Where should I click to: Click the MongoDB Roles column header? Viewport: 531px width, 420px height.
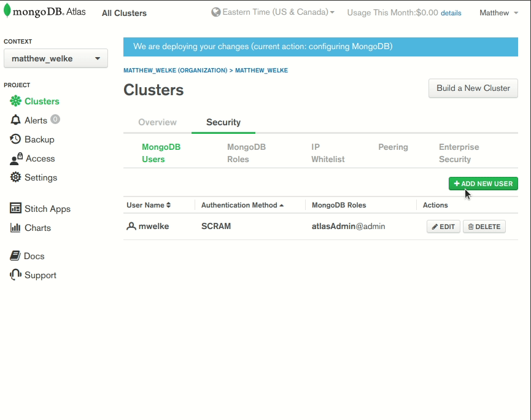point(339,205)
